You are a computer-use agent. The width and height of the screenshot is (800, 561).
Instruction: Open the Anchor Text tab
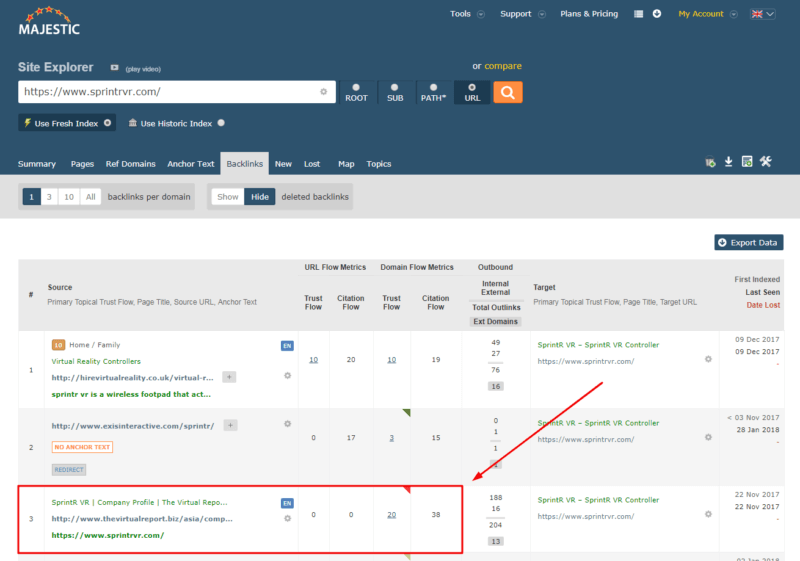[190, 164]
